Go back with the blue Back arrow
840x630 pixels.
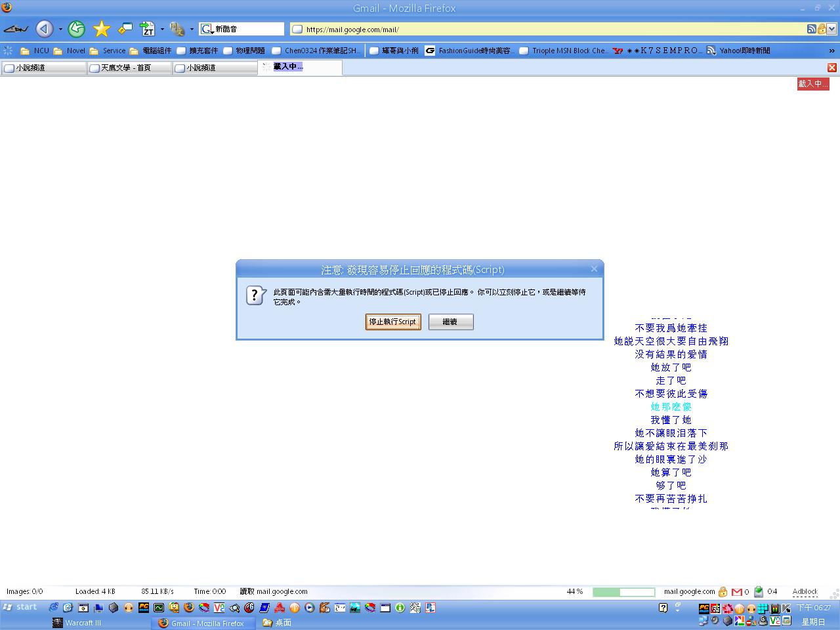point(44,29)
